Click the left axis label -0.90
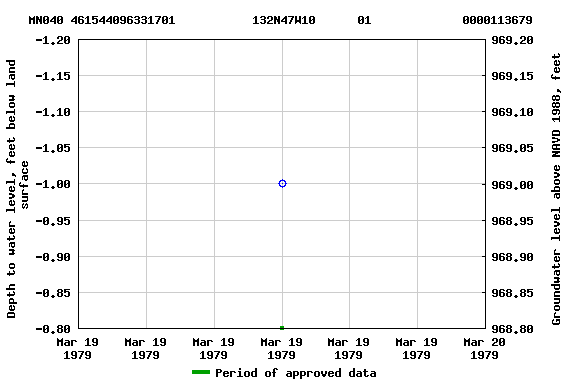 [53, 256]
